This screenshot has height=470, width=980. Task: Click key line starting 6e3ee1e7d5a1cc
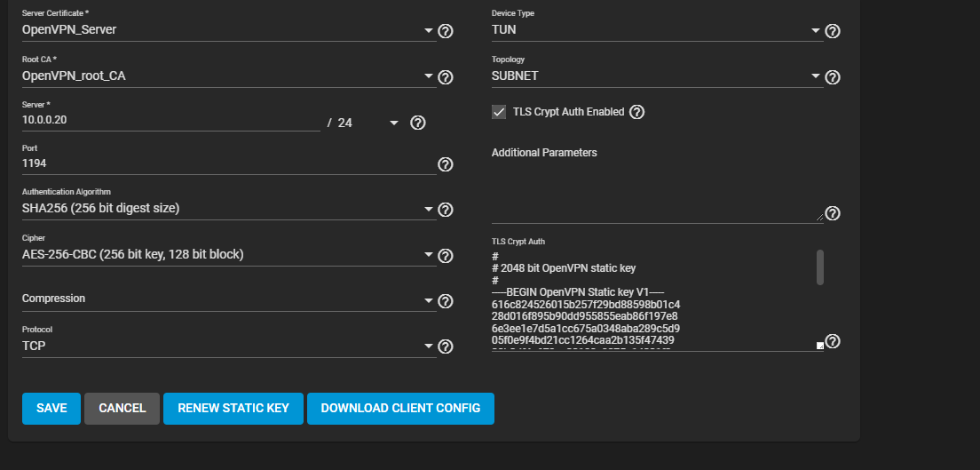click(586, 328)
